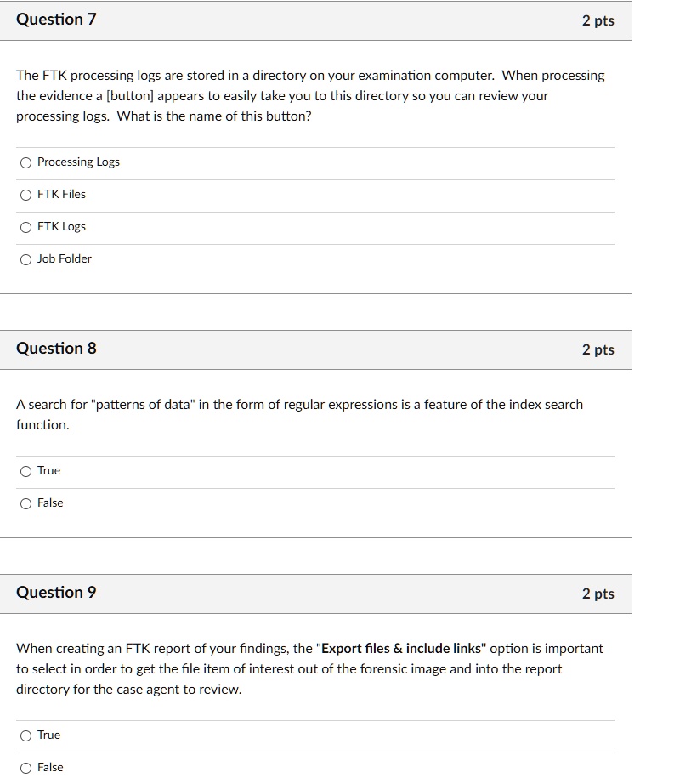Click the True label under Question 8

point(48,470)
